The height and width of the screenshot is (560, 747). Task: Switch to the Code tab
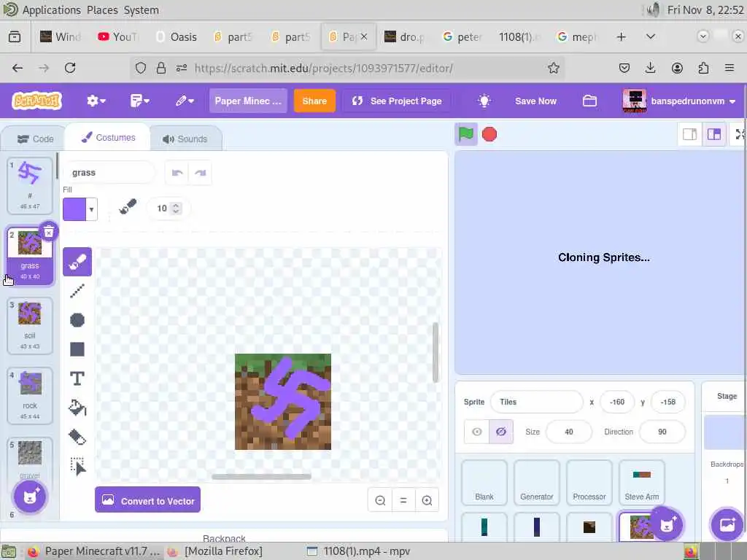click(35, 139)
